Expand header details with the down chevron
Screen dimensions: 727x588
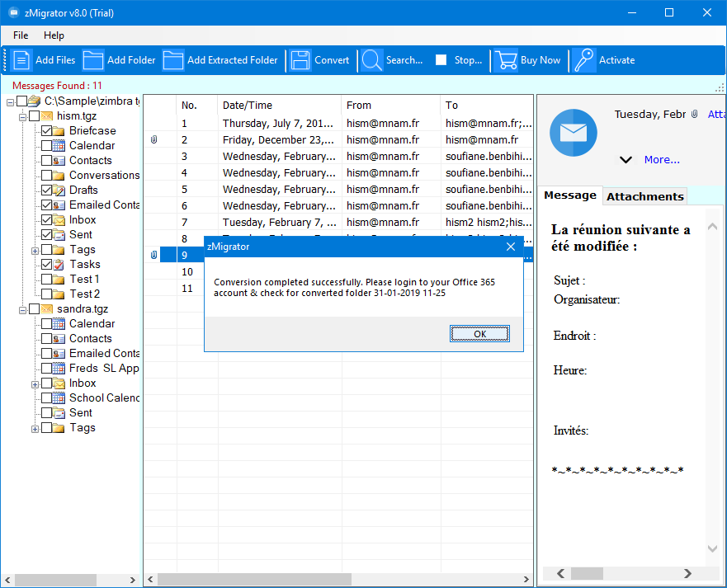626,160
